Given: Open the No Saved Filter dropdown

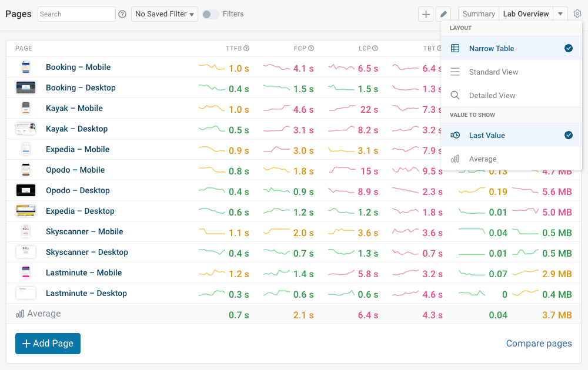Looking at the screenshot, I should (165, 14).
